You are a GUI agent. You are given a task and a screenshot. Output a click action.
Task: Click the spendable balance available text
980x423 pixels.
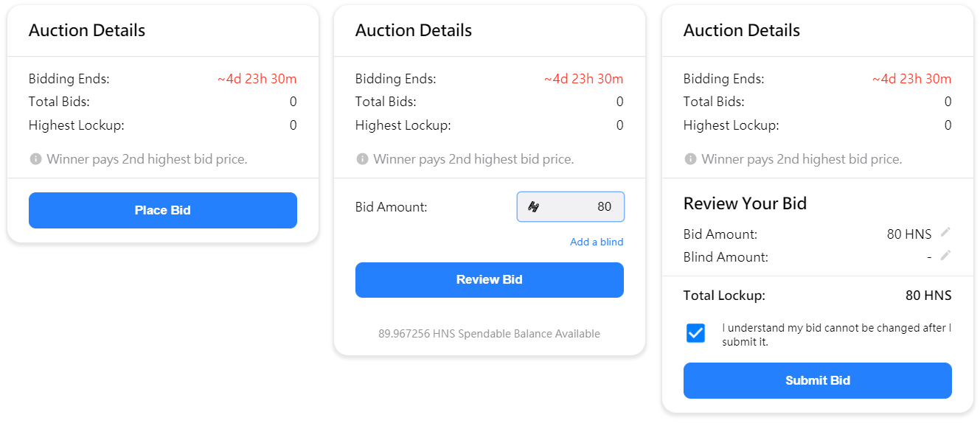(x=489, y=334)
